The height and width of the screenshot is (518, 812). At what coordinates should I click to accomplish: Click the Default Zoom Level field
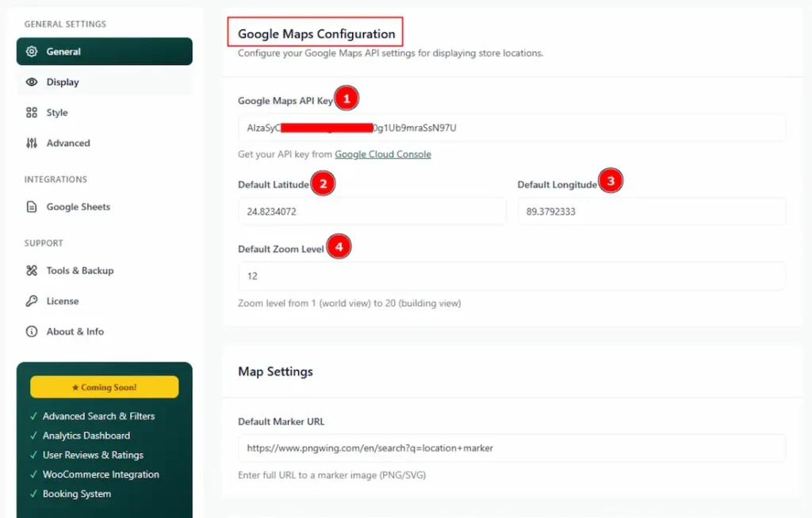point(511,276)
